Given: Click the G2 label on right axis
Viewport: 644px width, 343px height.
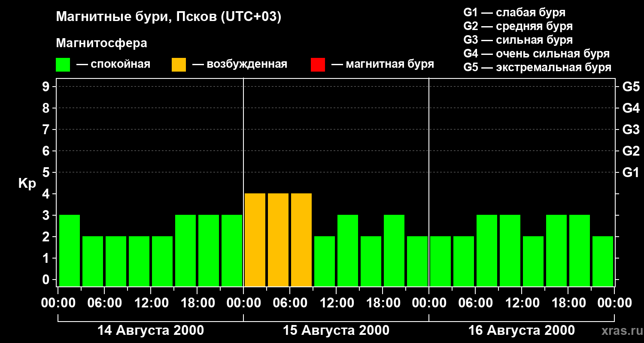Looking at the screenshot, I should 631,151.
